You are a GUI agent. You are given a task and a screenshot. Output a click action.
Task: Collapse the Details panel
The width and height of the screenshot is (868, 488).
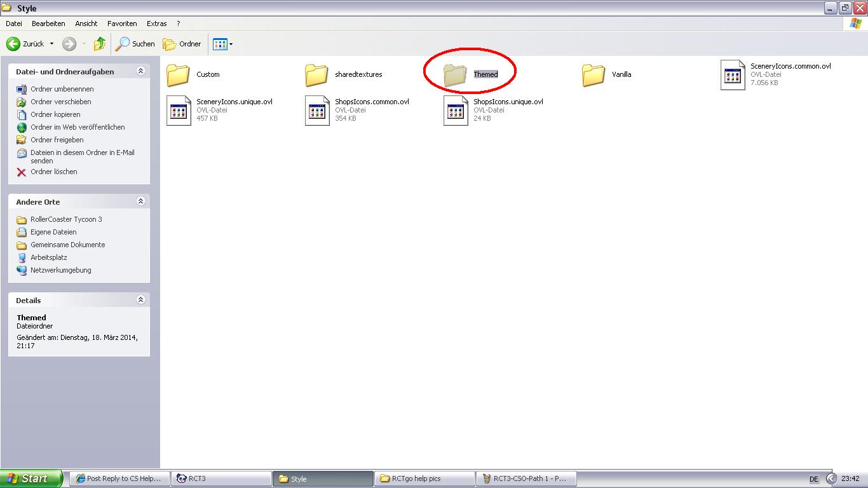click(140, 300)
